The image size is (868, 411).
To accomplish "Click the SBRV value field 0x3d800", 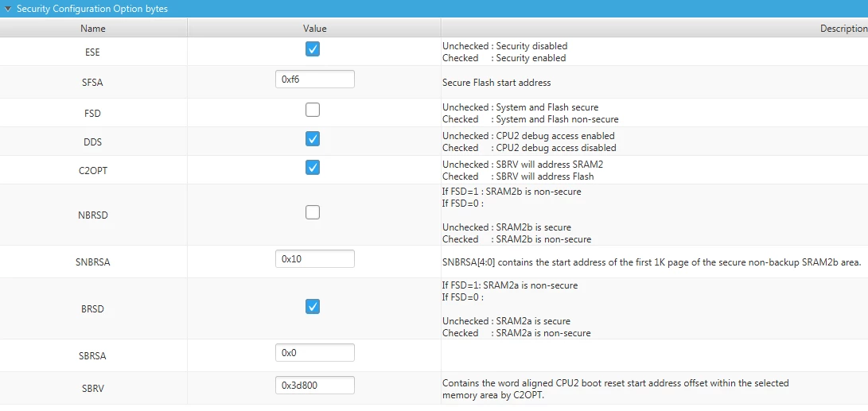I will pyautogui.click(x=315, y=386).
